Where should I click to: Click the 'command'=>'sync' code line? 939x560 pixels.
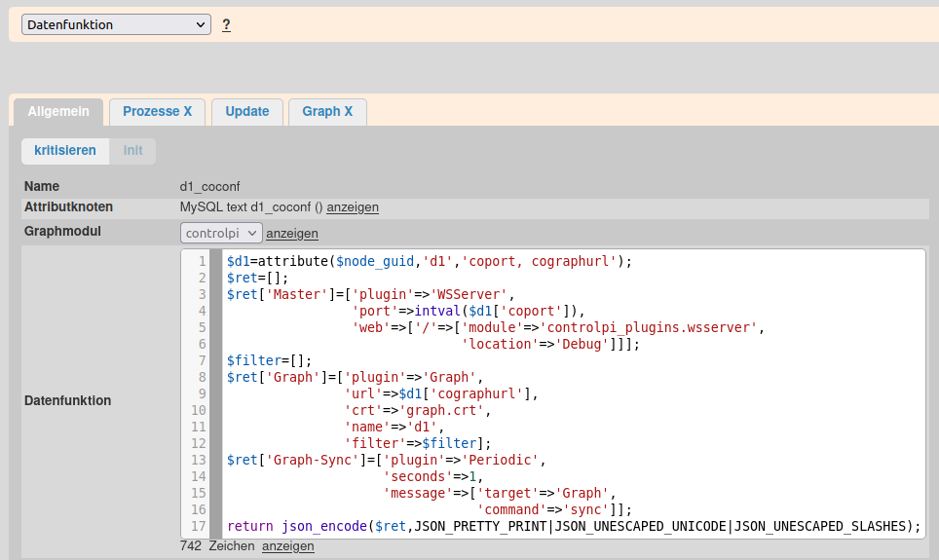[x=554, y=509]
